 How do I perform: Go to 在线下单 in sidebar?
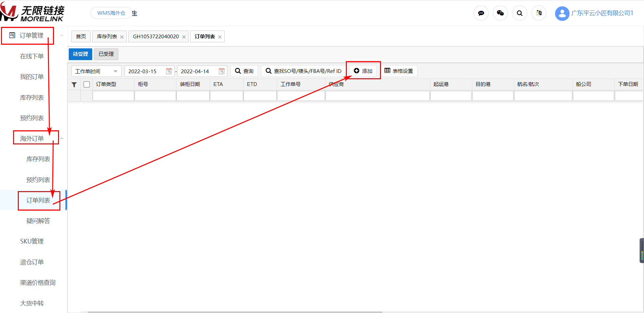[x=32, y=56]
